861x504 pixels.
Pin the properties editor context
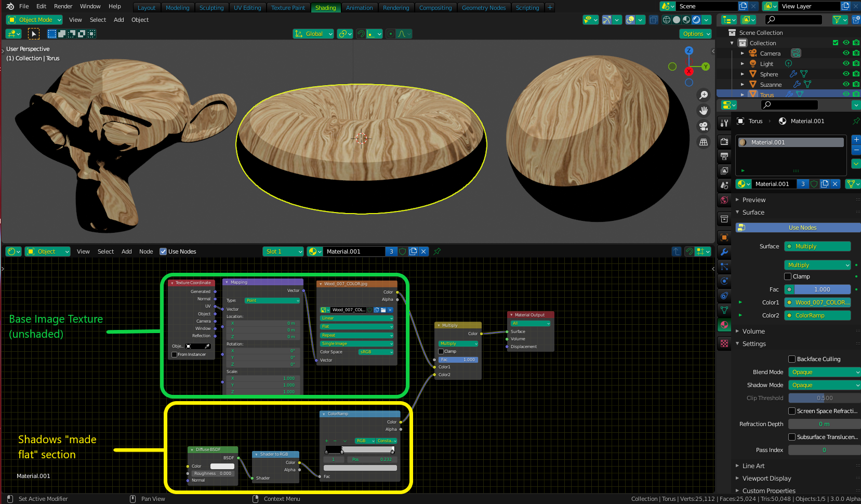click(x=856, y=121)
